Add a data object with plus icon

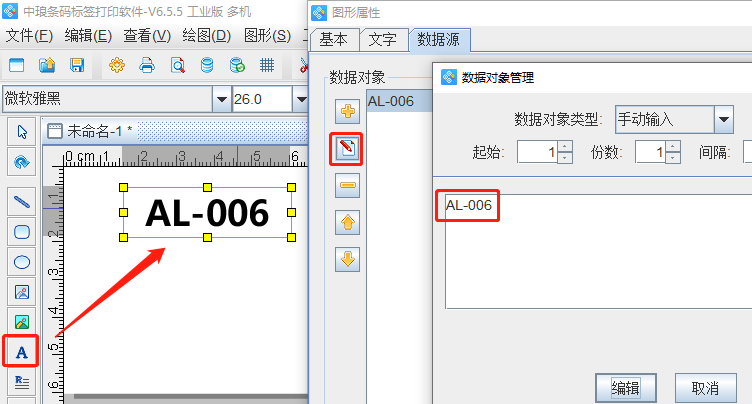[x=348, y=112]
